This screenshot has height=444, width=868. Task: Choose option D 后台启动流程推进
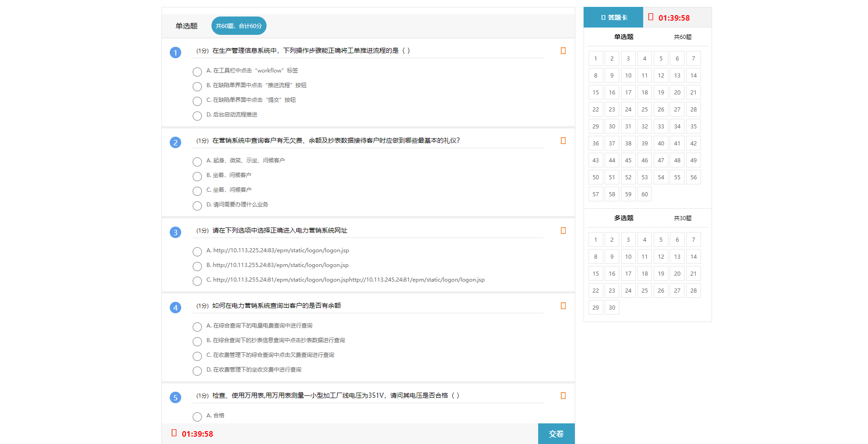point(197,116)
